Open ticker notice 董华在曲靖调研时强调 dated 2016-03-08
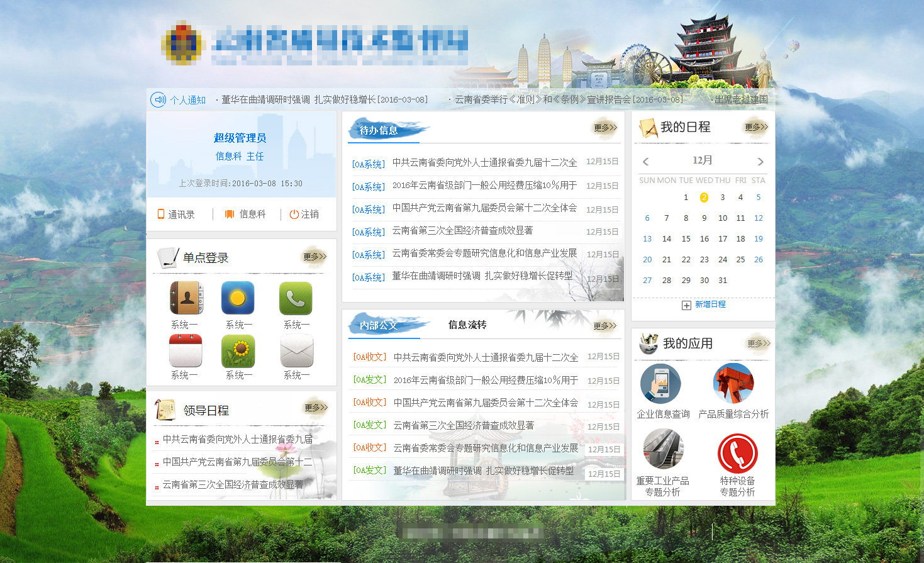The width and height of the screenshot is (924, 563). 325,99
